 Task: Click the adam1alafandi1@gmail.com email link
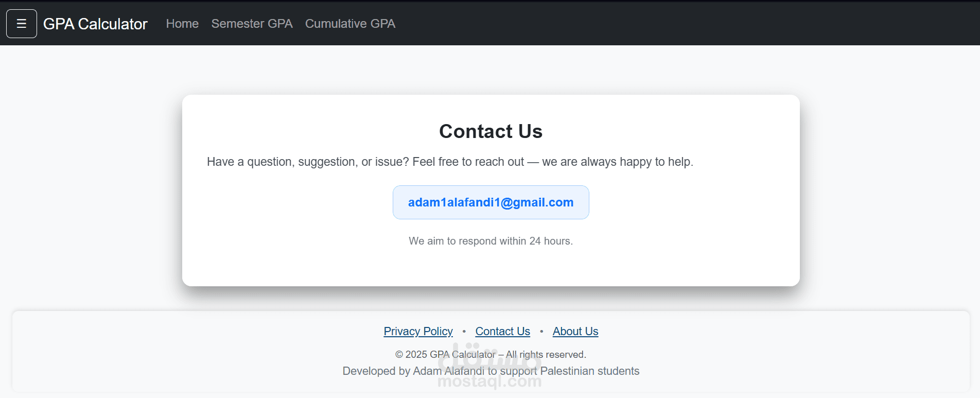click(x=491, y=202)
